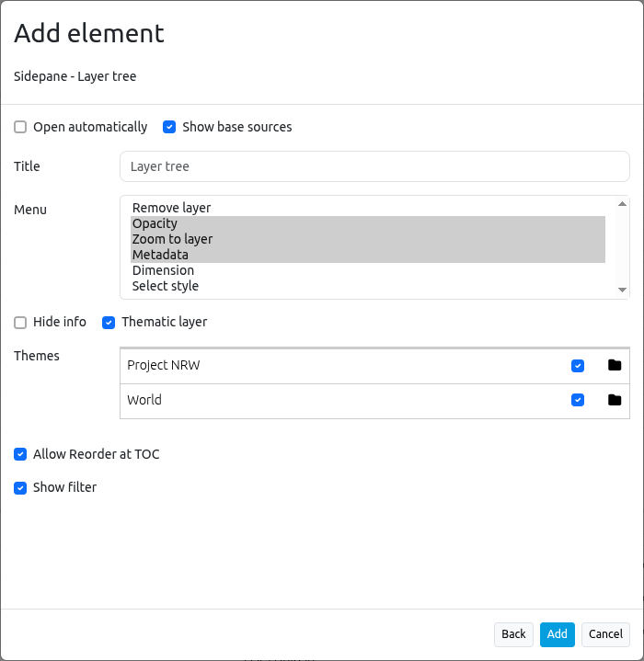Select Opacity in the Menu list
This screenshot has width=644, height=661.
click(155, 223)
